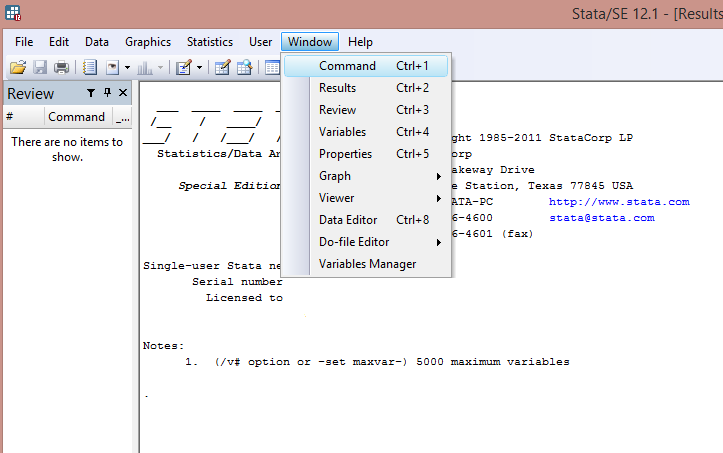Open the Data menu
The width and height of the screenshot is (723, 453).
tap(97, 42)
